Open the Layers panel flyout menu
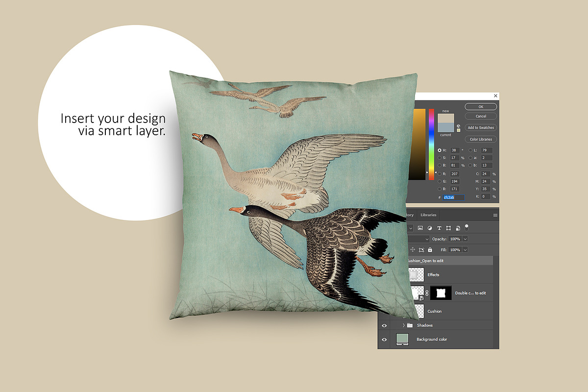588x392 pixels. pyautogui.click(x=495, y=215)
